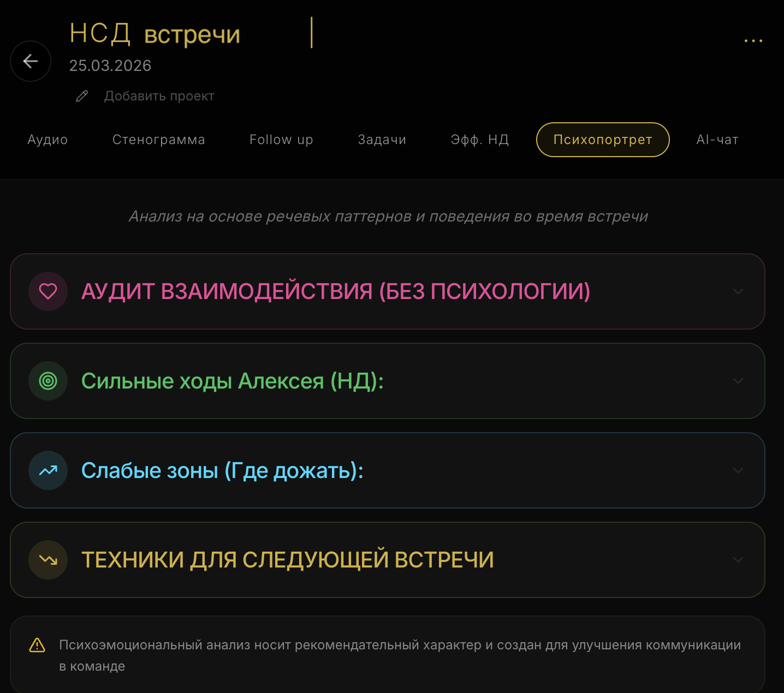Click the heart icon next to audit section
784x693 pixels.
[48, 291]
